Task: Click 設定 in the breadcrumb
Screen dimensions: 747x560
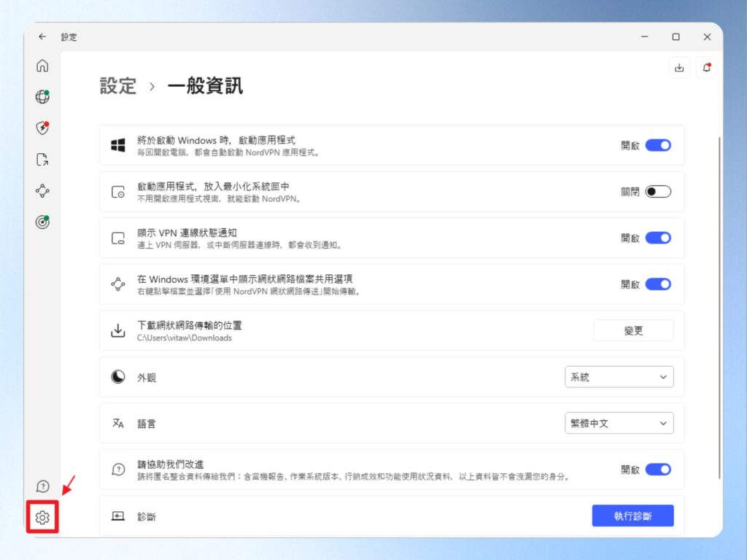Action: coord(118,86)
